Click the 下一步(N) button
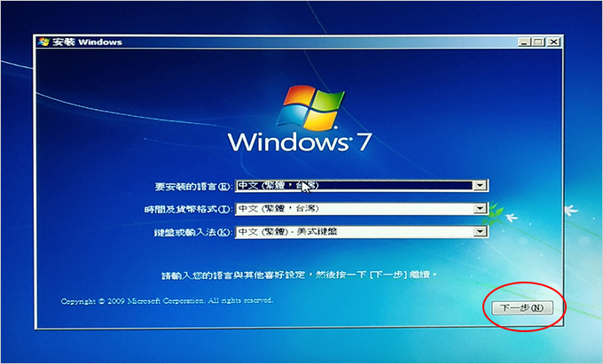 (522, 308)
